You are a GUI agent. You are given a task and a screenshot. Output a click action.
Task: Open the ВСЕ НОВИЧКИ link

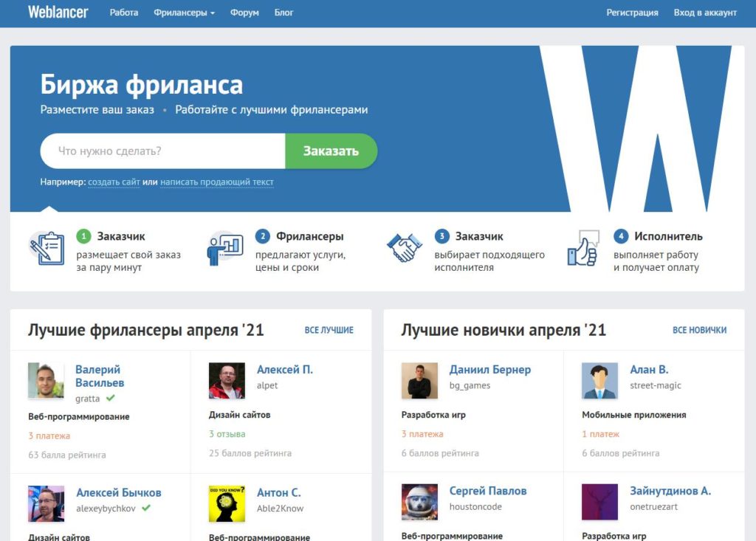click(700, 330)
